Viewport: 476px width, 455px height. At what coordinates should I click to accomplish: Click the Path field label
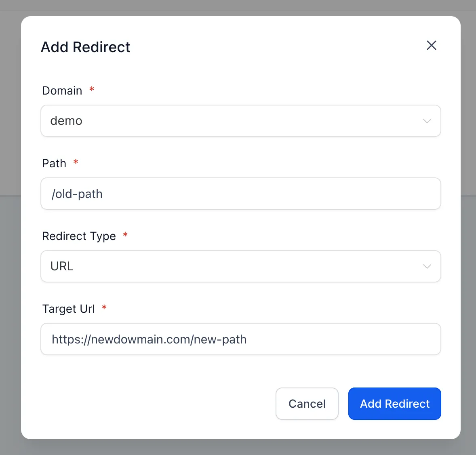(x=54, y=163)
